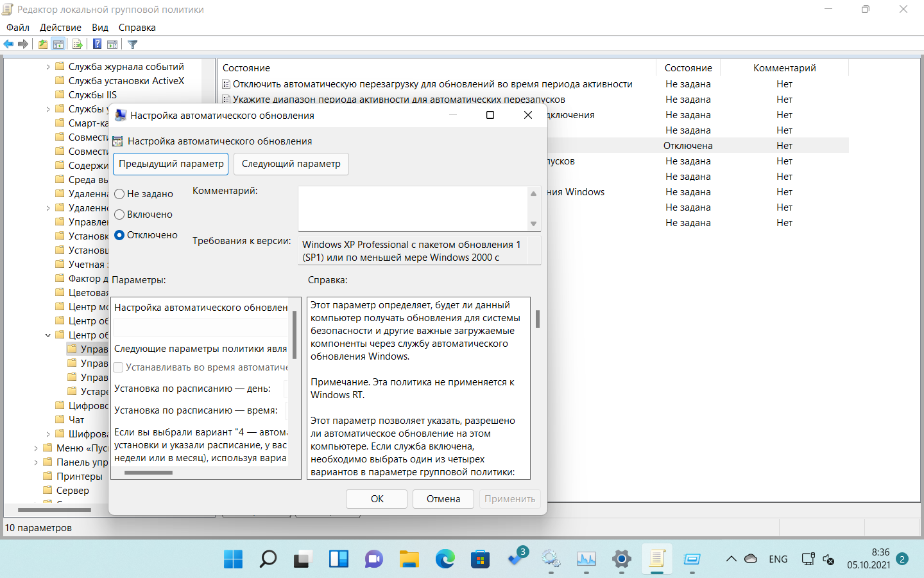Click the Export list toolbar icon
The width and height of the screenshot is (924, 578).
click(x=78, y=44)
